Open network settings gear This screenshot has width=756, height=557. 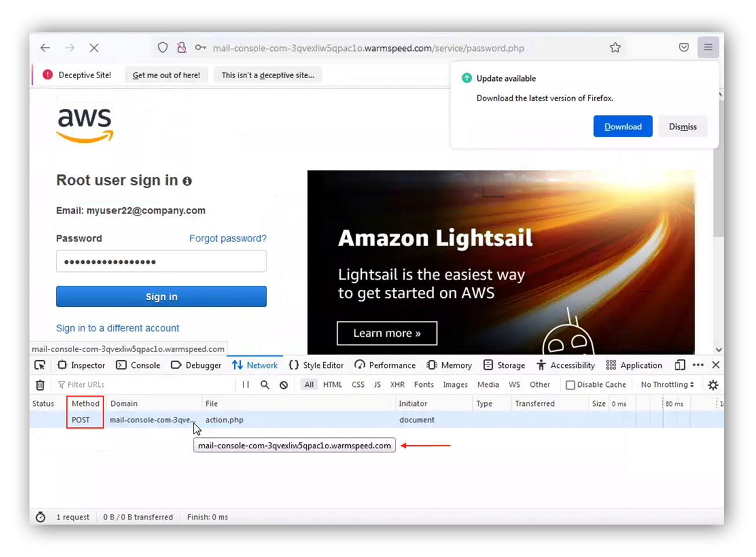pos(713,385)
